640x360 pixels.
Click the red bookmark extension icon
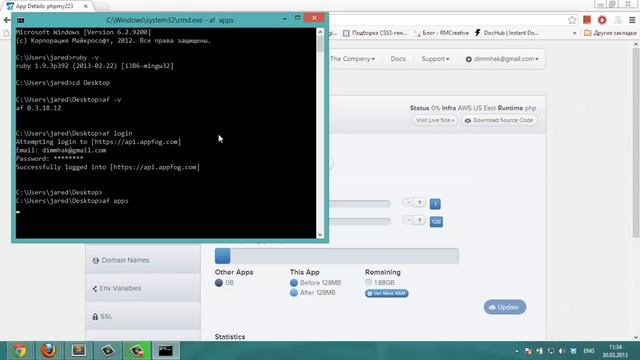[587, 20]
